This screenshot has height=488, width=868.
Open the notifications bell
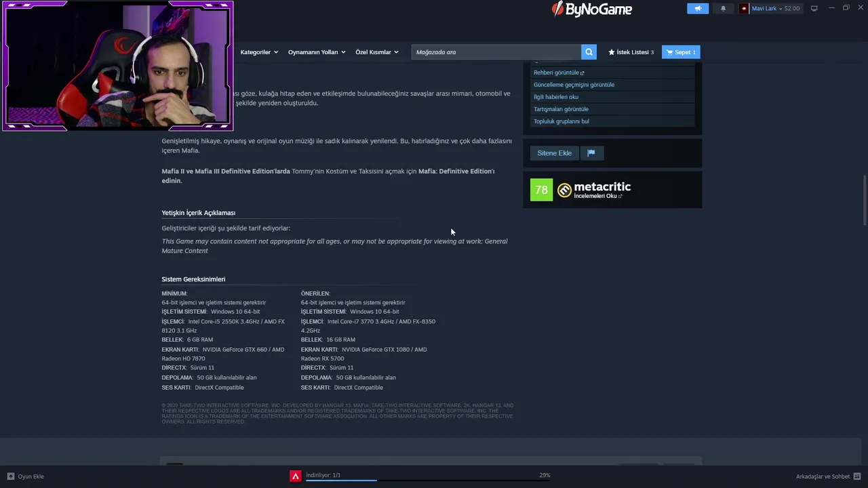[x=723, y=8]
